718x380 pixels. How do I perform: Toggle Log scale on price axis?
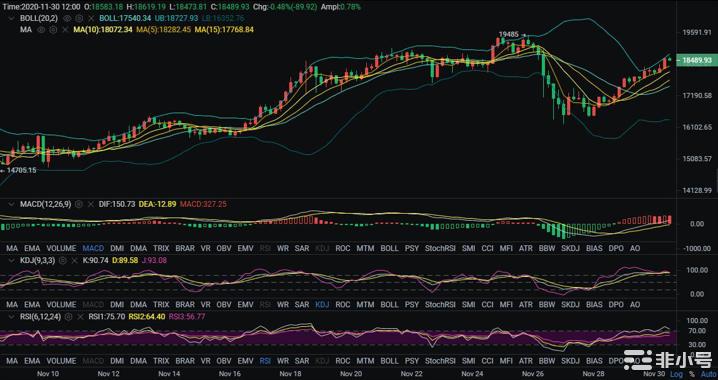point(676,375)
